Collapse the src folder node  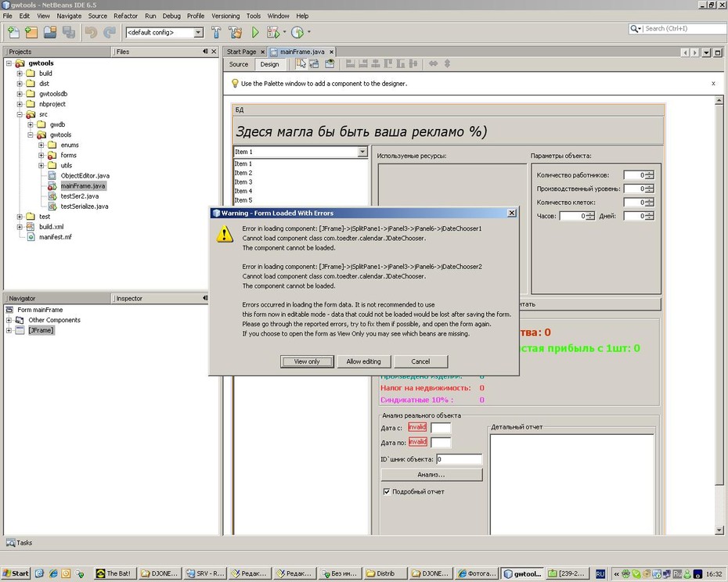[x=20, y=114]
